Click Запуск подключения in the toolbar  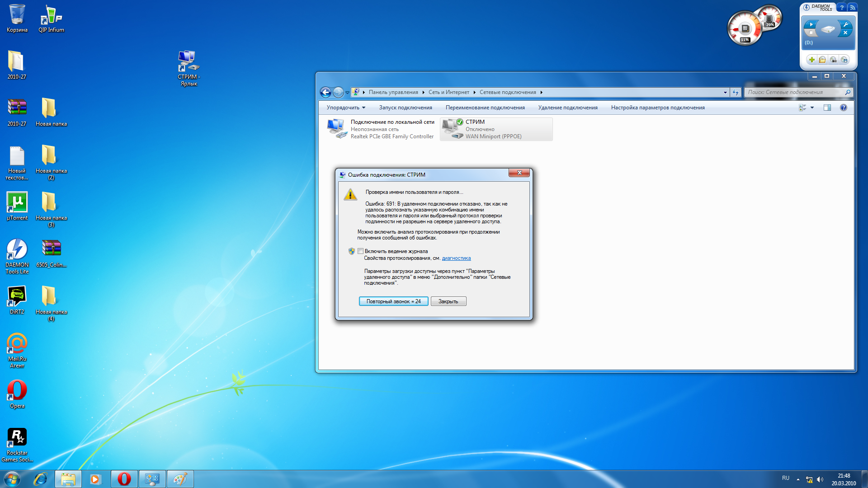pos(406,108)
